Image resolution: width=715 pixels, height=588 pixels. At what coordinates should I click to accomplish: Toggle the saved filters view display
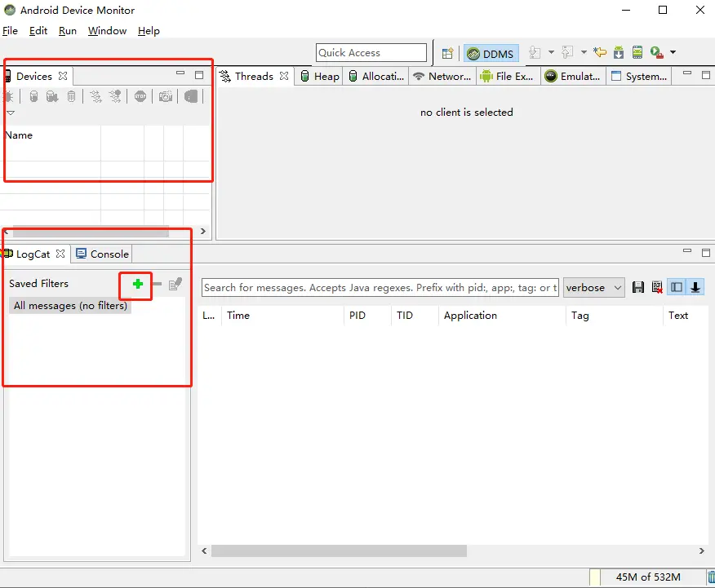coord(677,287)
